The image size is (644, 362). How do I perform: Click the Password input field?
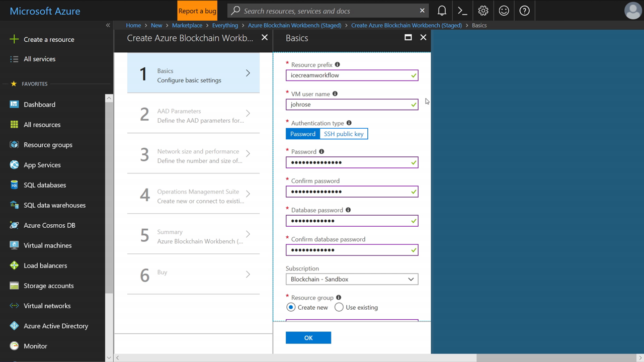(x=352, y=162)
